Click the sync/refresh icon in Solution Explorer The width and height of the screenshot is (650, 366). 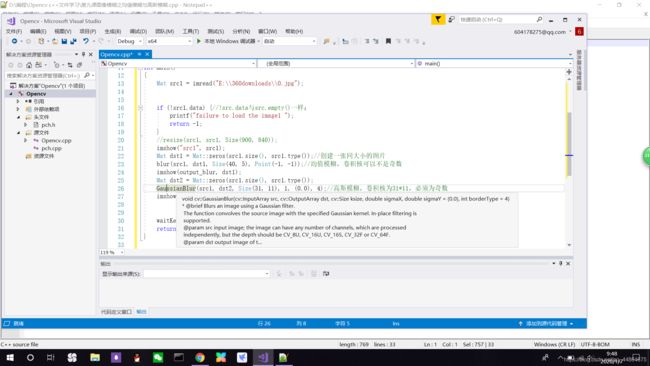[x=70, y=65]
